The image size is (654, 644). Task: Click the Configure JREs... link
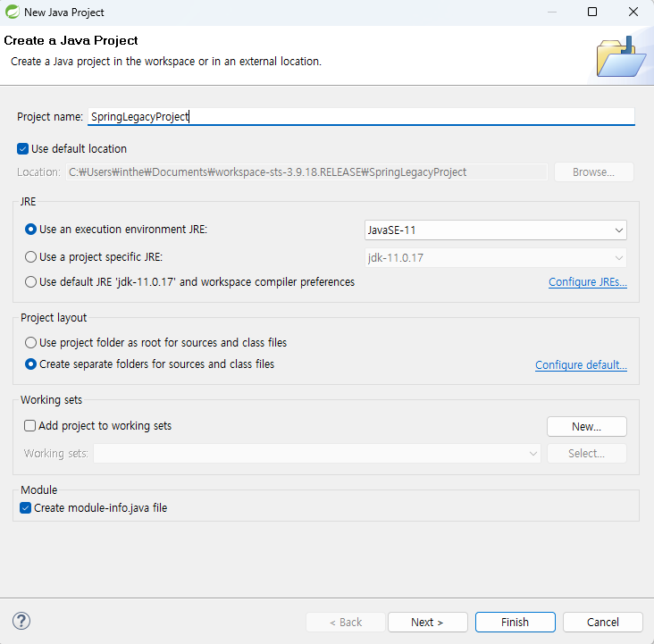click(588, 282)
